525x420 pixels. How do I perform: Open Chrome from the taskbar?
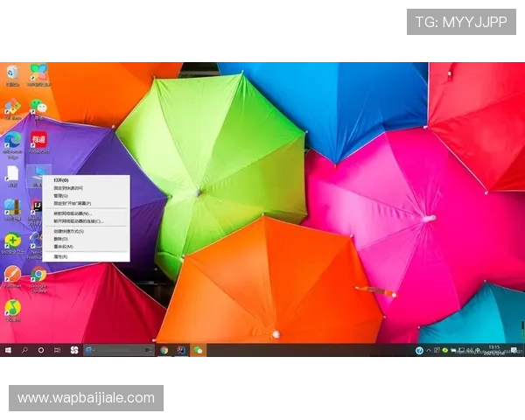click(x=164, y=350)
